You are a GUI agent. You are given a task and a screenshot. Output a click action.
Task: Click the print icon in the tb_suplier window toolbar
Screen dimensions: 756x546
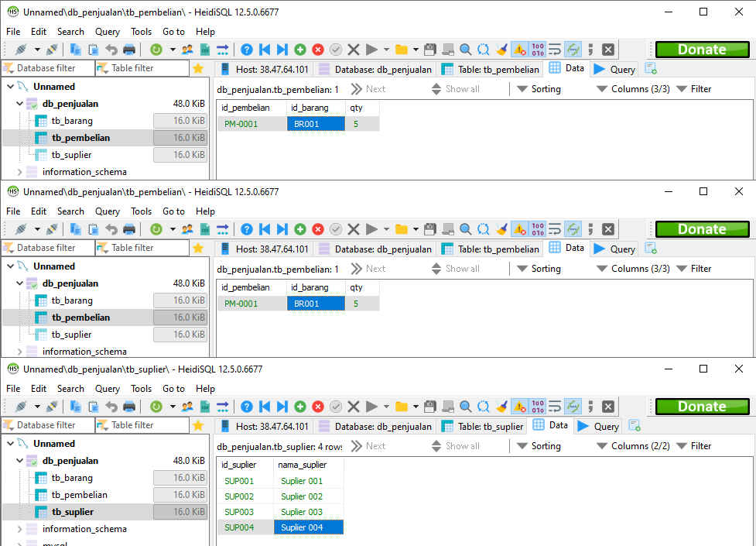[129, 407]
